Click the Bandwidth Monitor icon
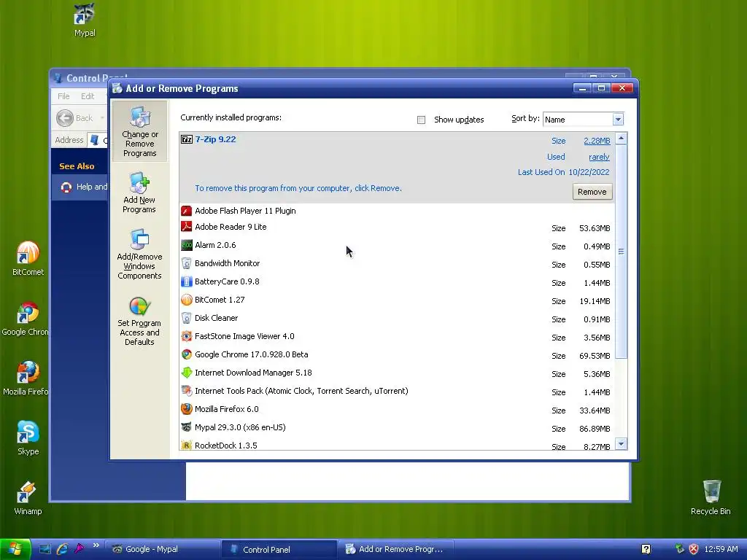This screenshot has height=560, width=747. [187, 263]
